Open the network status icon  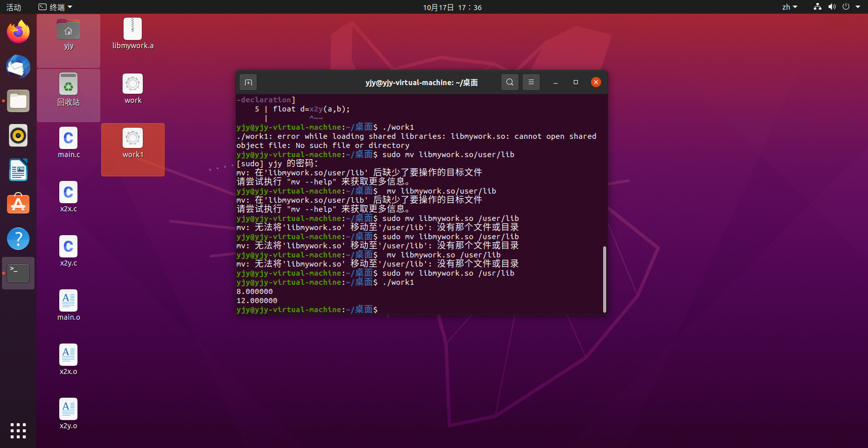pos(817,7)
